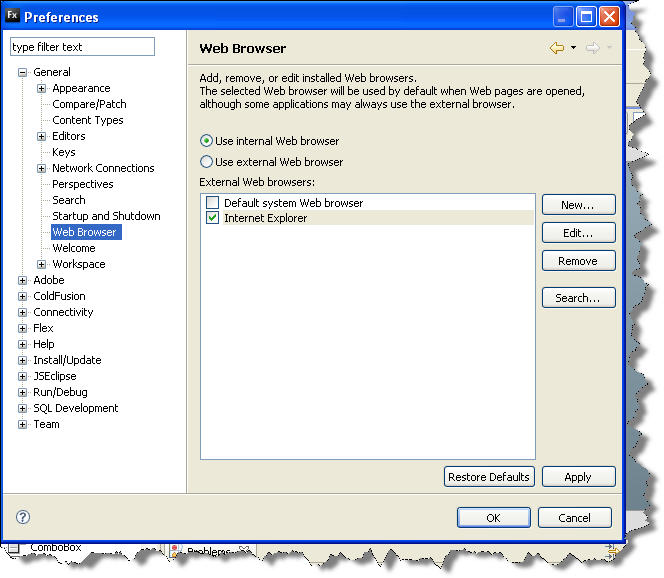664x578 pixels.
Task: Open Startup and Shutdown preferences
Action: click(106, 216)
